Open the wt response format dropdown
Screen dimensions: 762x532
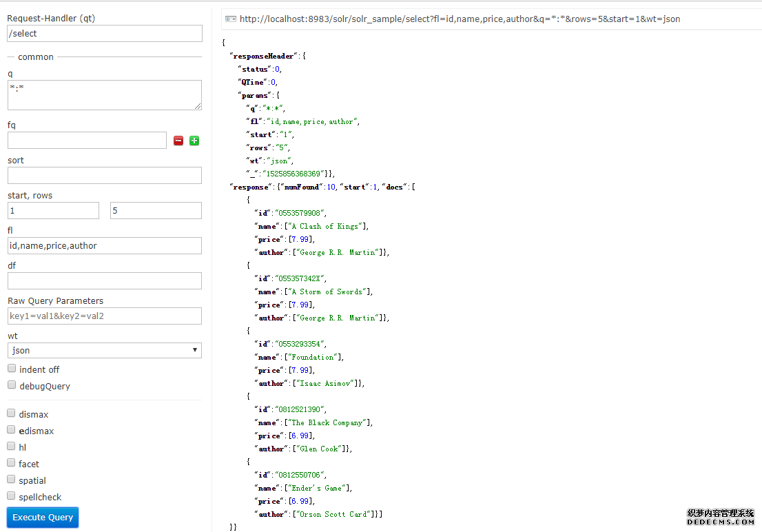point(105,350)
